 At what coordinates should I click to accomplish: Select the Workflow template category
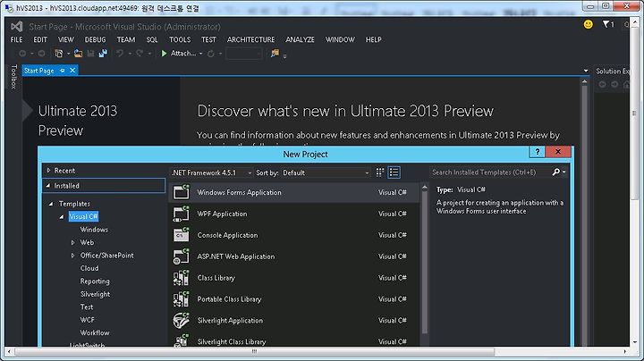coord(95,332)
